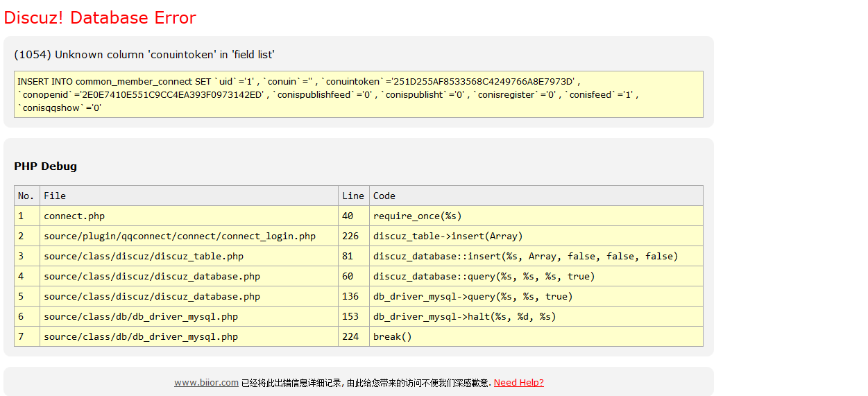This screenshot has height=396, width=868.
Task: Click the Code column header
Action: [384, 196]
